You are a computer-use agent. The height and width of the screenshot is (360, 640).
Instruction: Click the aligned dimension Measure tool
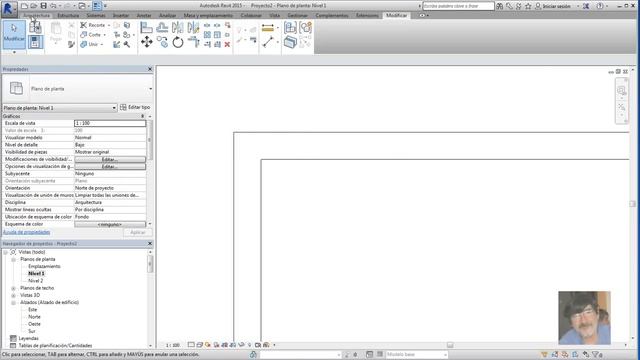click(x=268, y=28)
